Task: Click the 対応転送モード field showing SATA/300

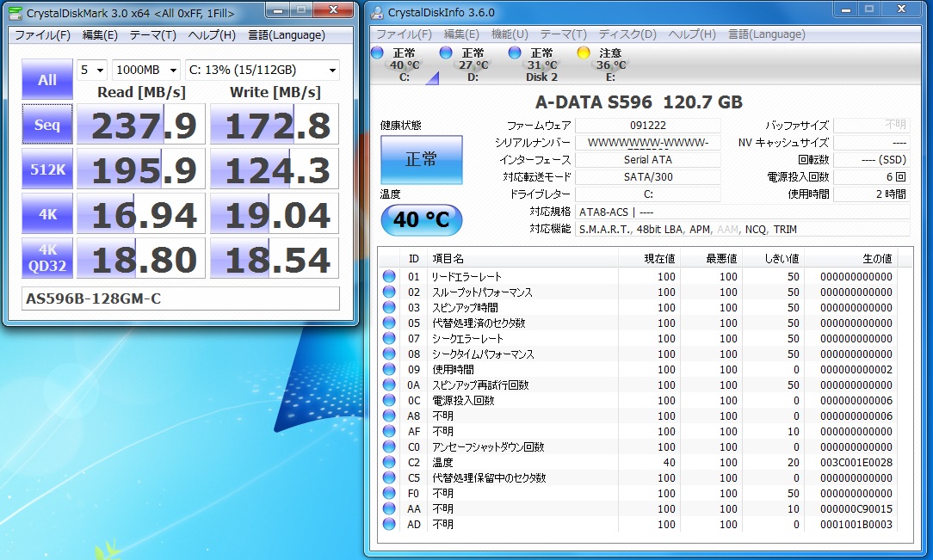Action: coord(648,177)
